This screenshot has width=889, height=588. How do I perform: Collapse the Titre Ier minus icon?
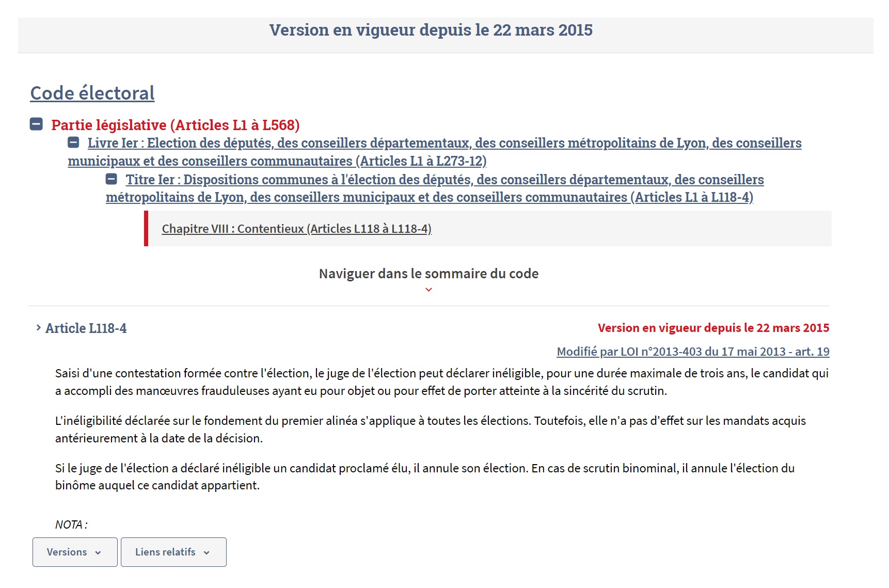(112, 179)
